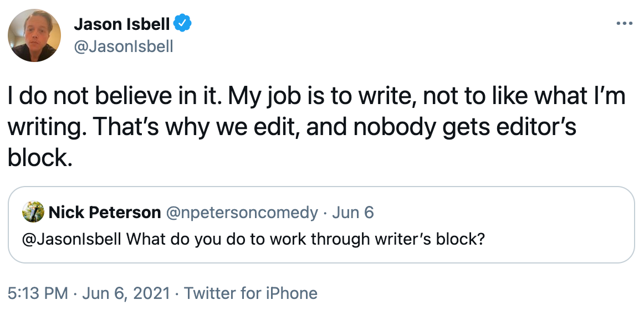Click Nick Peterson's small avatar
The width and height of the screenshot is (644, 310).
(33, 213)
